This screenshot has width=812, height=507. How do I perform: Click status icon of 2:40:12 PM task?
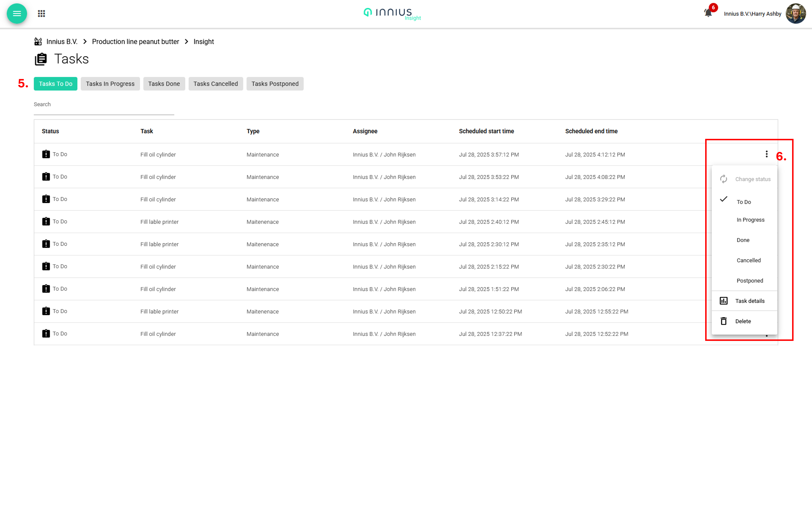(x=46, y=222)
